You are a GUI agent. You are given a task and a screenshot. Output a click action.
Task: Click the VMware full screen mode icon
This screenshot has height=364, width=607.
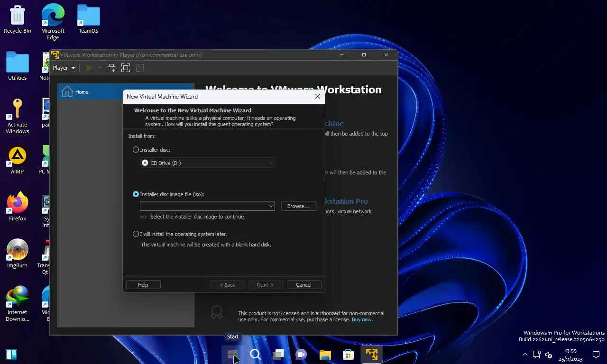point(126,68)
